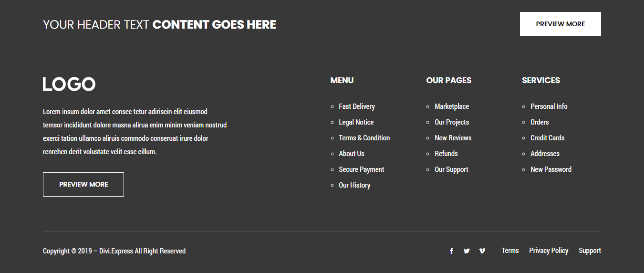Screen dimensions: 644x273
Task: Open the Twitter social icon
Action: 467,251
